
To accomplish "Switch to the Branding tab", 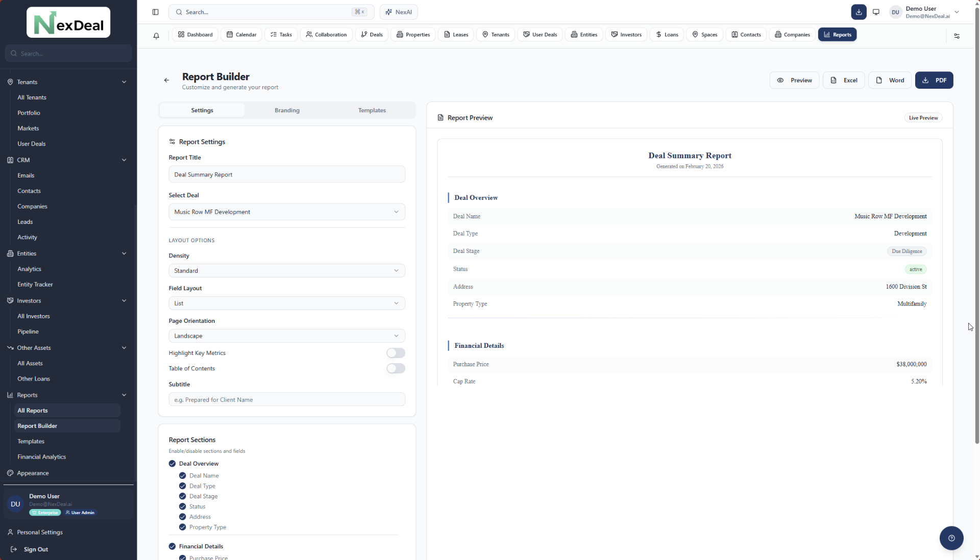I will [x=287, y=110].
